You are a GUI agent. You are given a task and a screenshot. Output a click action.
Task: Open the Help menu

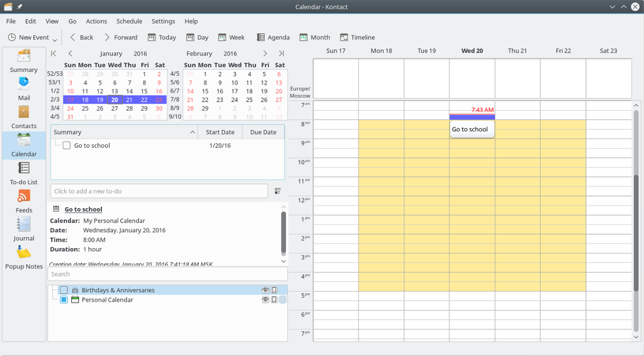point(191,21)
